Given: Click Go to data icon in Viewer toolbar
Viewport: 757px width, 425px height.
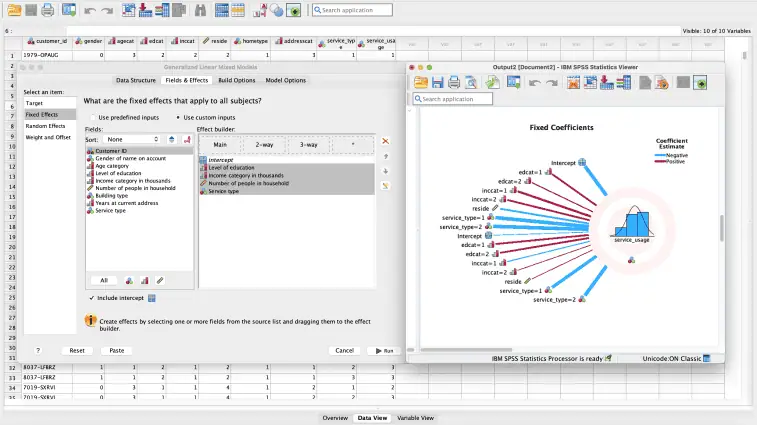Looking at the screenshot, I should (x=573, y=83).
